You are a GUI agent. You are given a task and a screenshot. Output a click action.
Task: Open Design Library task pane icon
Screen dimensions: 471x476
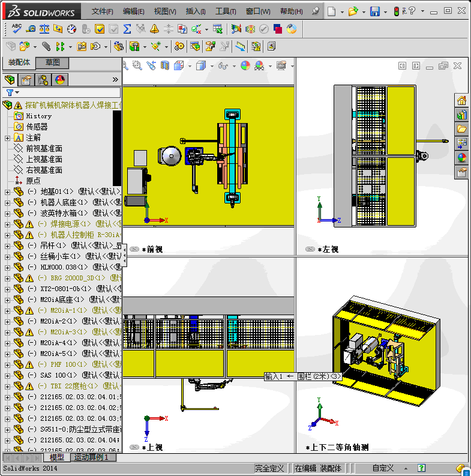pyautogui.click(x=461, y=115)
